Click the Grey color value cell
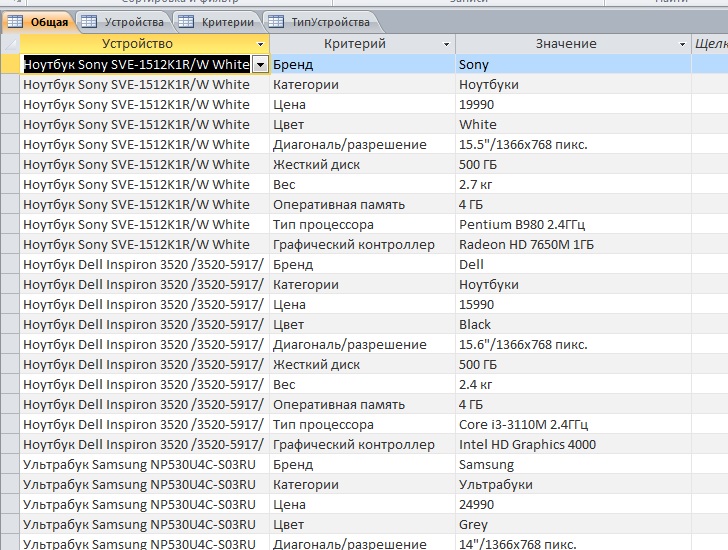The height and width of the screenshot is (550, 728). (x=573, y=524)
